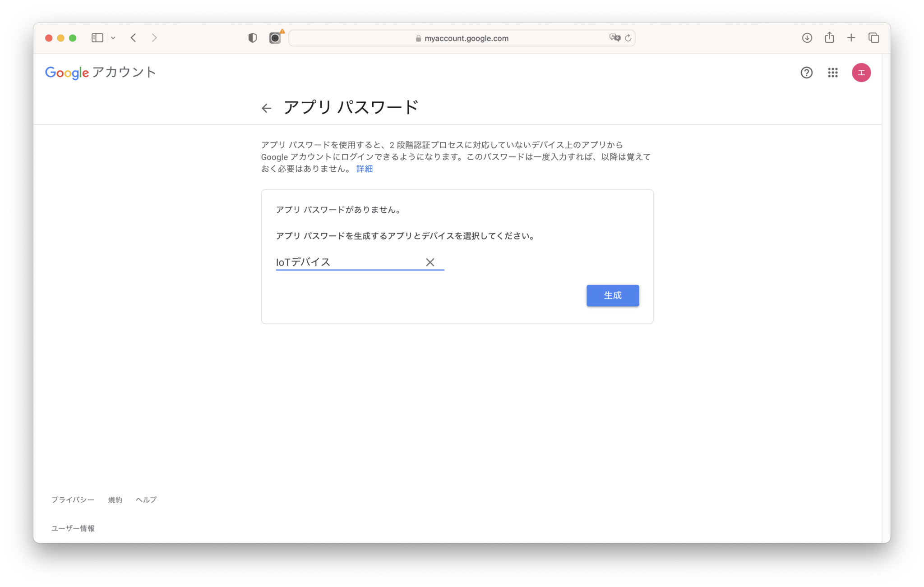Open the Google apps grid
This screenshot has height=587, width=924.
click(x=833, y=73)
